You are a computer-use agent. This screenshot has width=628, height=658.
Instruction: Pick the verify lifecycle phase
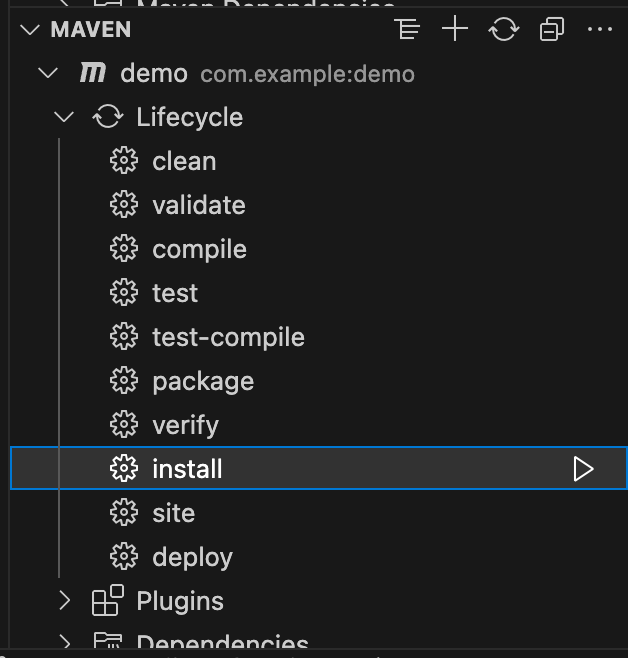[185, 425]
